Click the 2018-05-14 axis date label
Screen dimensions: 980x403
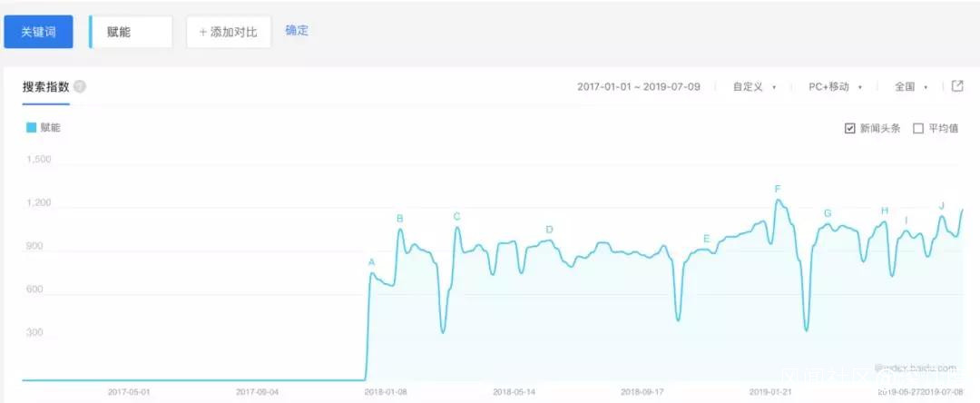514,392
